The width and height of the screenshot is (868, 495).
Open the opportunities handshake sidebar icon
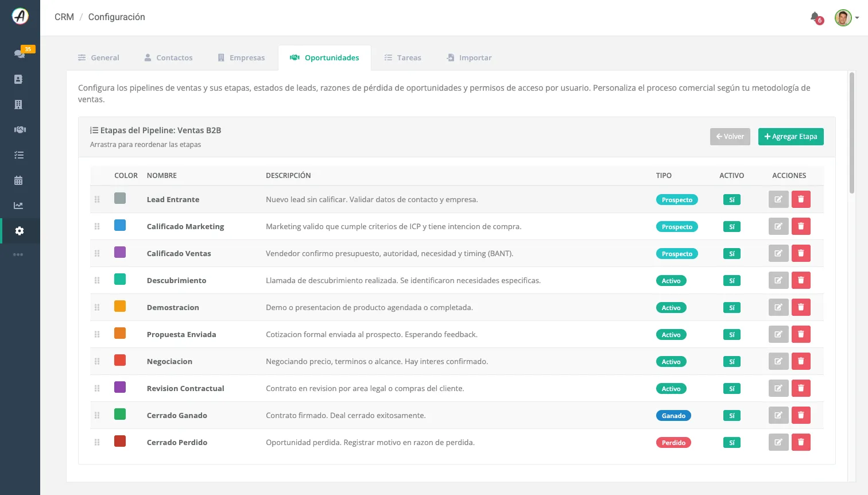tap(20, 130)
